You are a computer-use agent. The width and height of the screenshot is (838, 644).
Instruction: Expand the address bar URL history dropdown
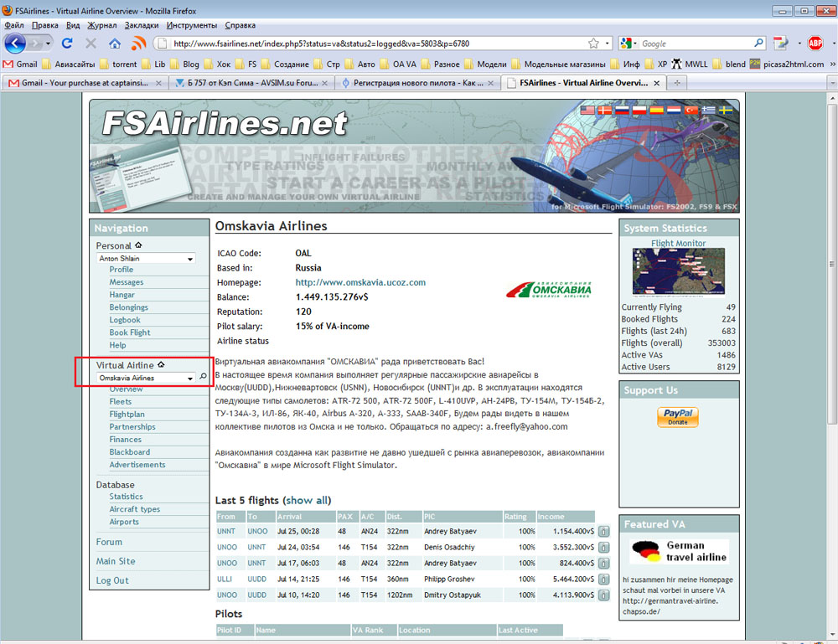tap(607, 44)
